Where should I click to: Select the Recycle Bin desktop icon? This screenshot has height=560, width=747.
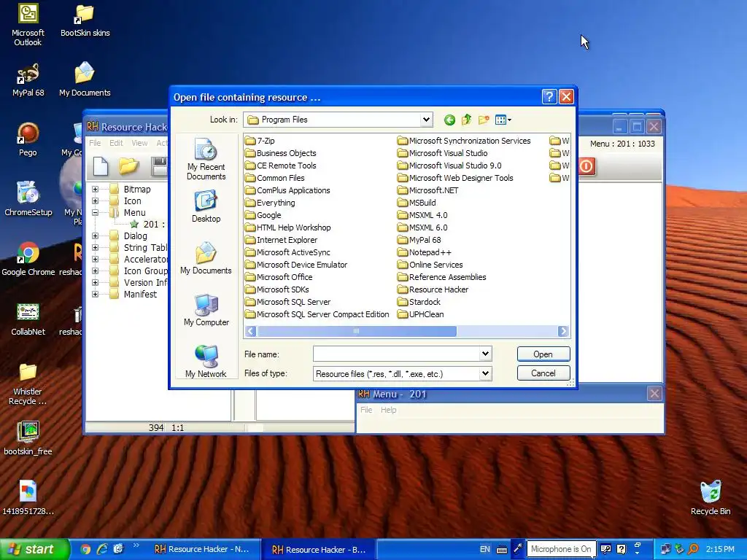pyautogui.click(x=711, y=498)
